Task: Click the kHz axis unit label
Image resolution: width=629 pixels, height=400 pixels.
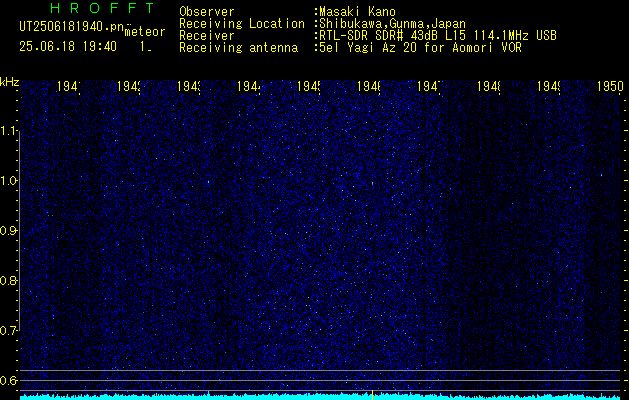Action: [9, 83]
